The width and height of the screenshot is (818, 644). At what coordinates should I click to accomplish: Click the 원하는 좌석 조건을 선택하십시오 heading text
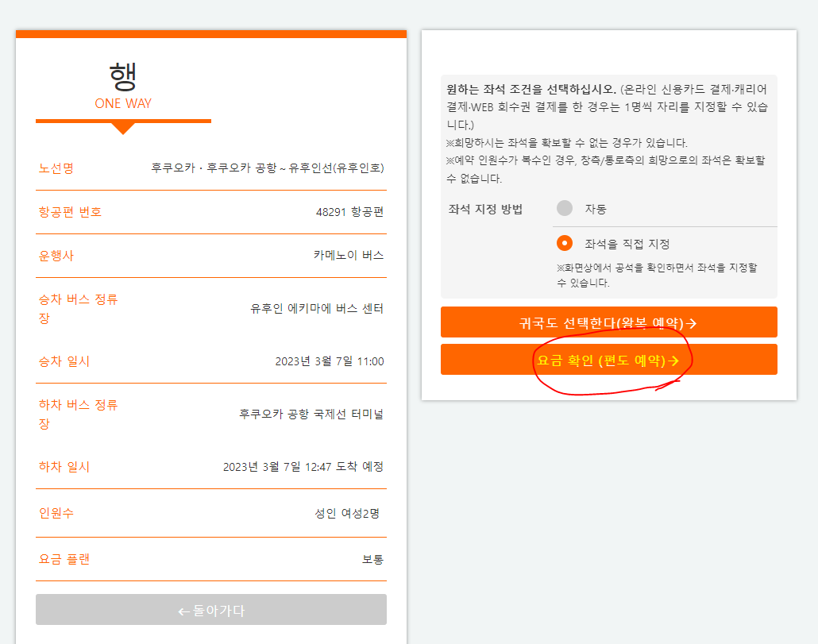(x=531, y=89)
